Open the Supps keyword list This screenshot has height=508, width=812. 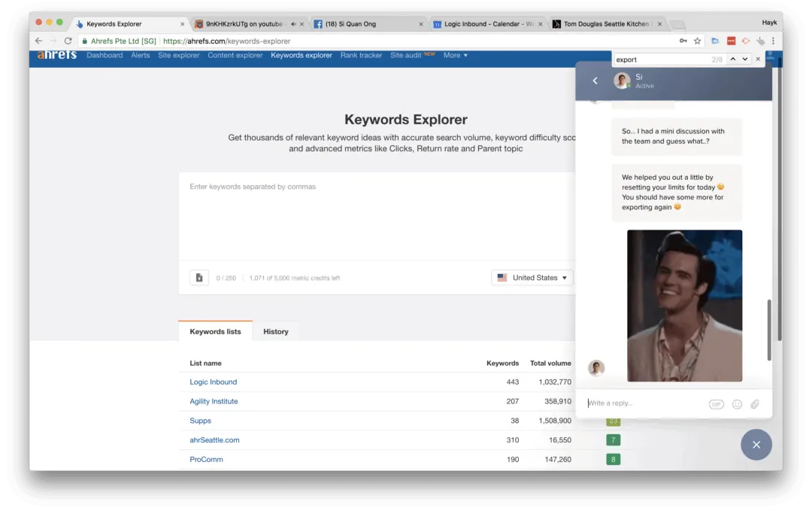click(200, 421)
